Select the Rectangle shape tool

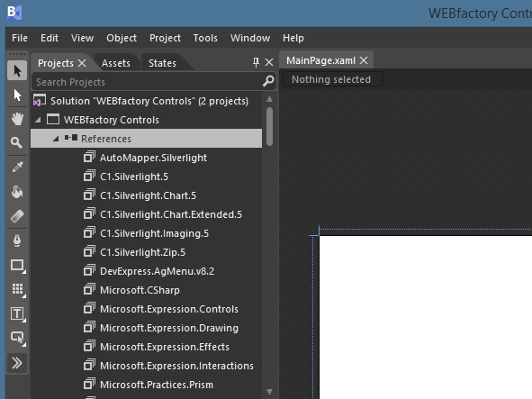pyautogui.click(x=17, y=265)
